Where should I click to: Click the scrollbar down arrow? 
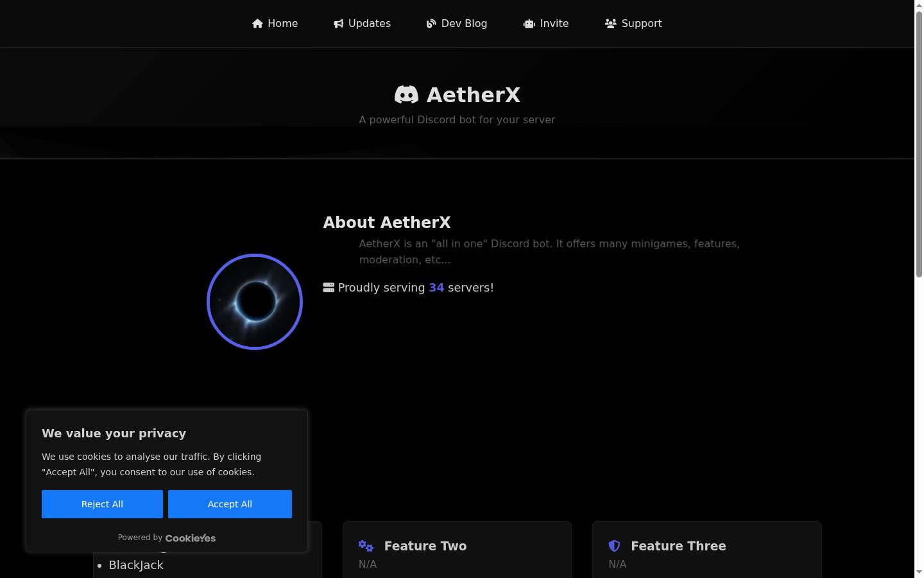919,572
